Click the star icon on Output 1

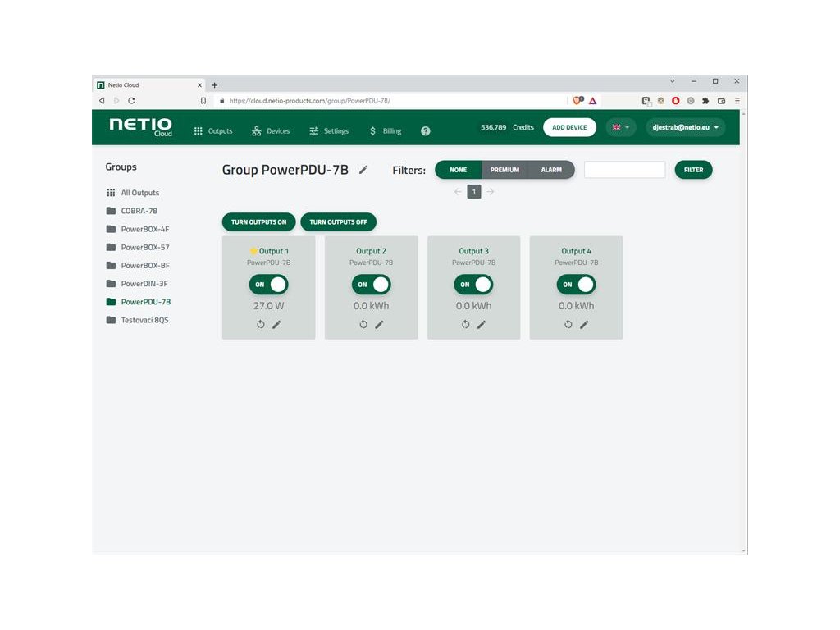click(253, 251)
